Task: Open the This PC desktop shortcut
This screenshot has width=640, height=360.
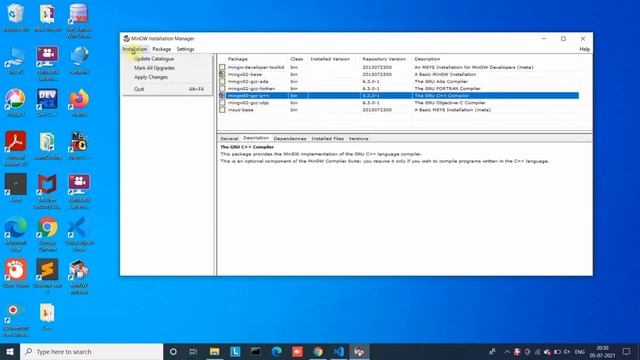Action: 16,60
